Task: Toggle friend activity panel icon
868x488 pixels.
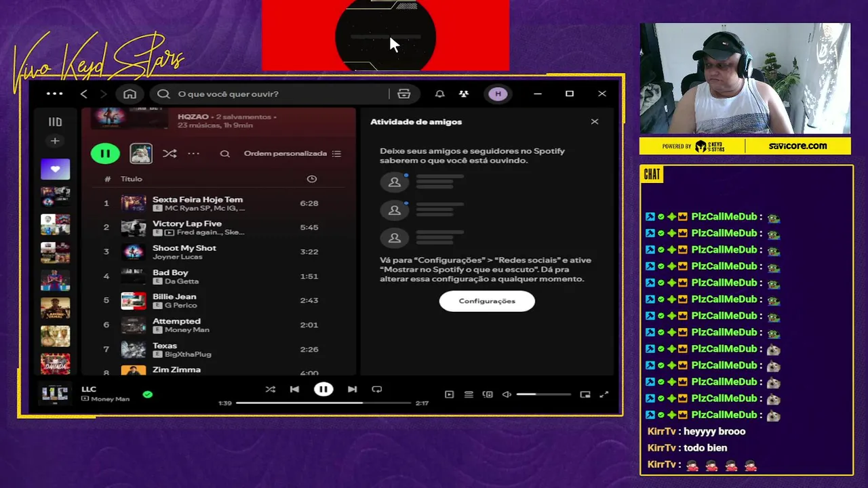Action: pos(463,94)
